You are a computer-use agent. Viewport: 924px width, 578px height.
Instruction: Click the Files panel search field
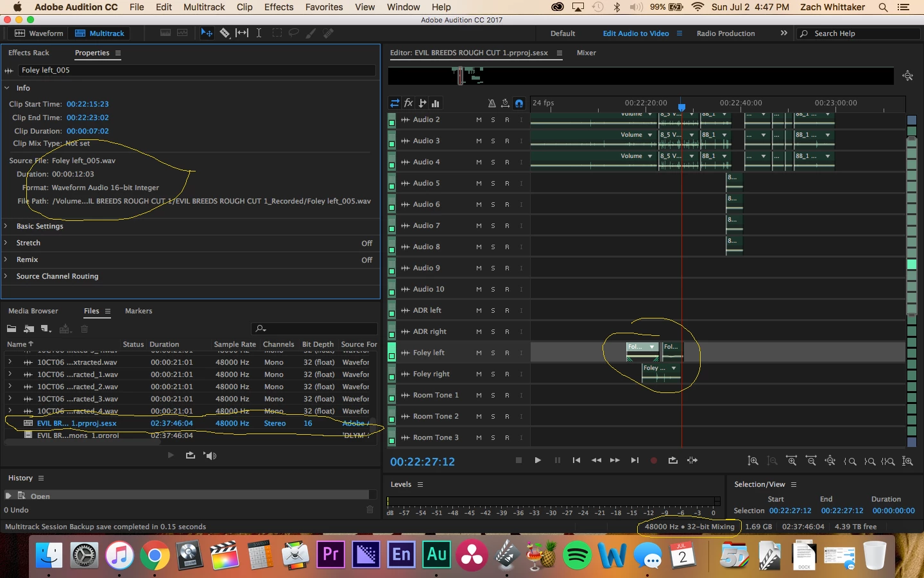[314, 329]
